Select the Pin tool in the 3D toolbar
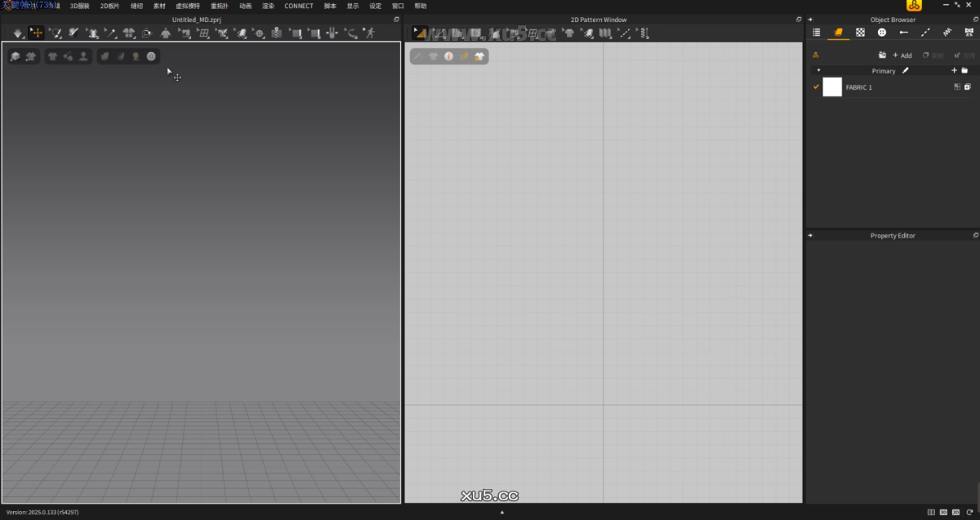980x520 pixels. 110,33
